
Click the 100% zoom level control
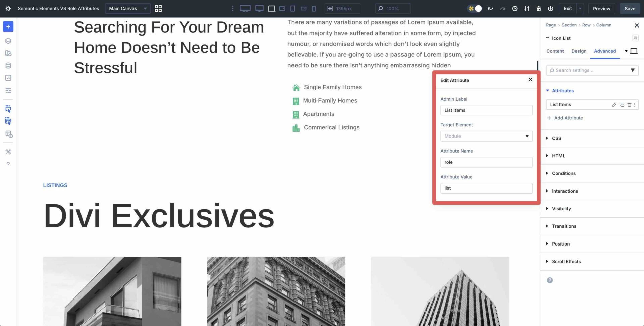pos(392,9)
